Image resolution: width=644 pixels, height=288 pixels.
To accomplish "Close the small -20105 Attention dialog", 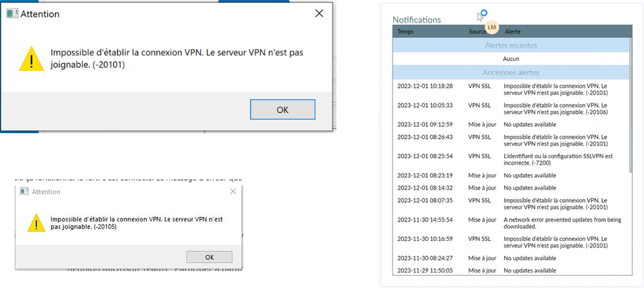I will click(233, 192).
